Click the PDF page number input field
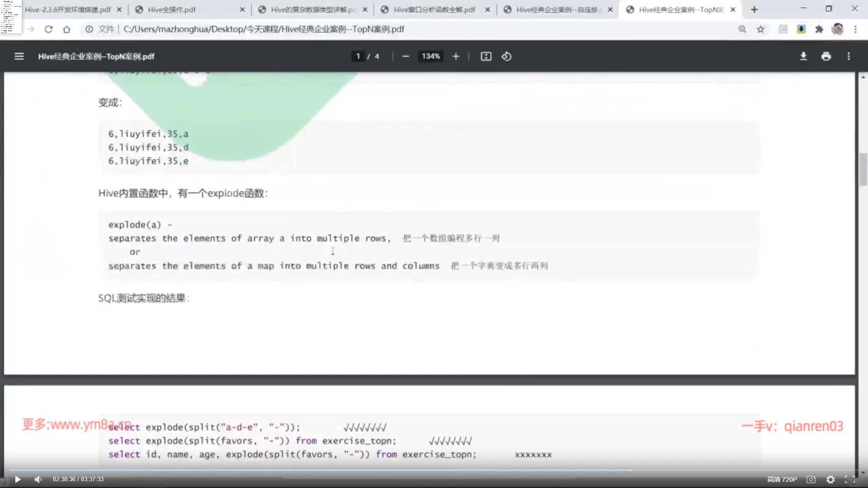Viewport: 868px width, 488px height. point(358,56)
